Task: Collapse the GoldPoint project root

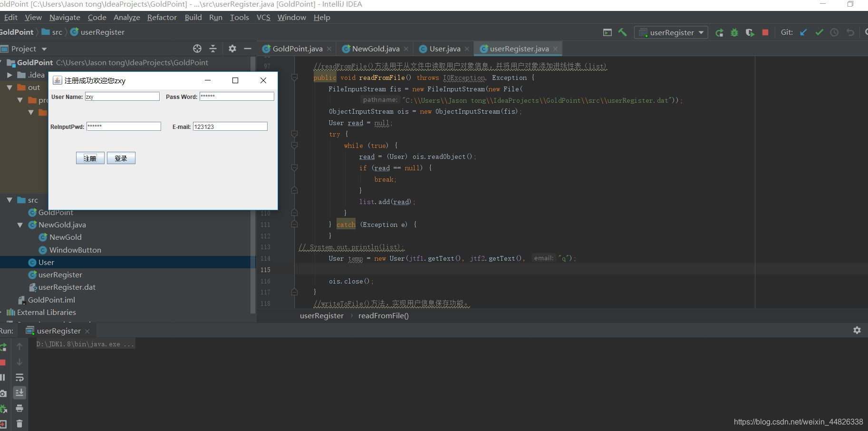Action: (1, 63)
